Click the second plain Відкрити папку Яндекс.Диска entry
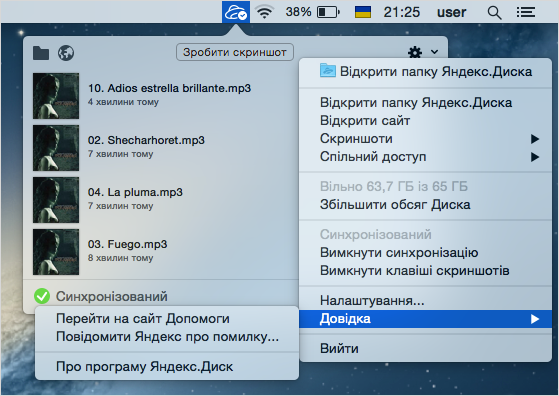The image size is (559, 396). [x=425, y=103]
